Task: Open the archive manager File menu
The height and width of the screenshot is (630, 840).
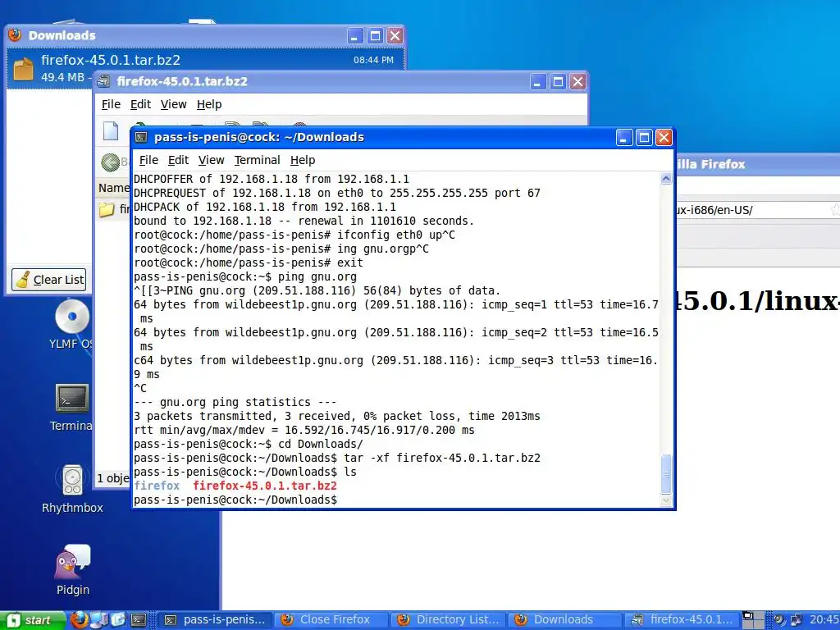Action: [x=111, y=104]
